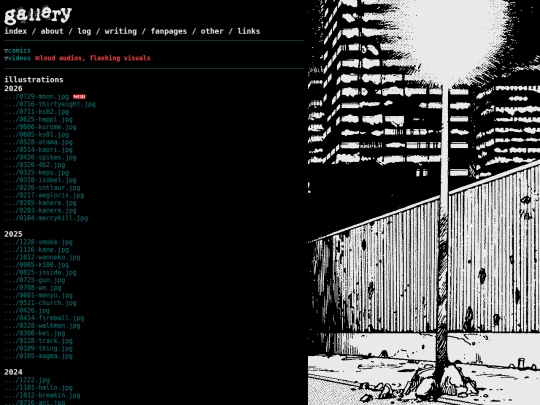
Task: Expand the comics section
Action: pyautogui.click(x=17, y=51)
